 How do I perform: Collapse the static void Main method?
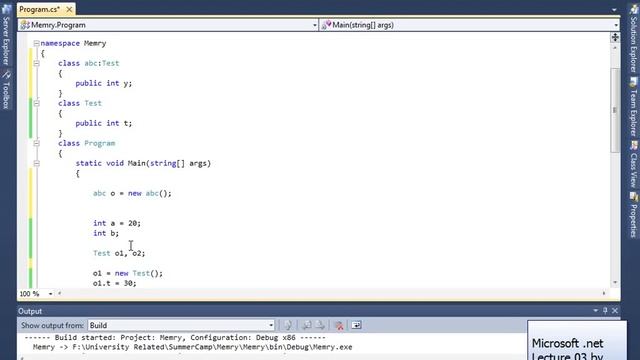click(x=36, y=163)
